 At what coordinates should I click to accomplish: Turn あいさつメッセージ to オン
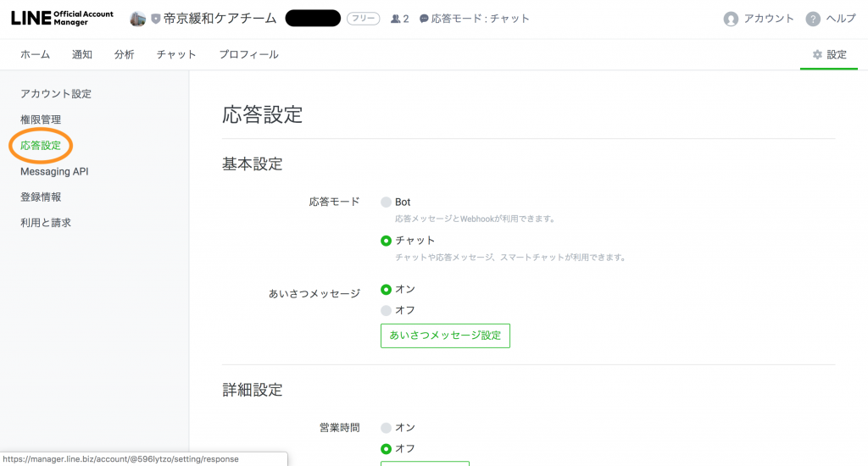click(387, 290)
